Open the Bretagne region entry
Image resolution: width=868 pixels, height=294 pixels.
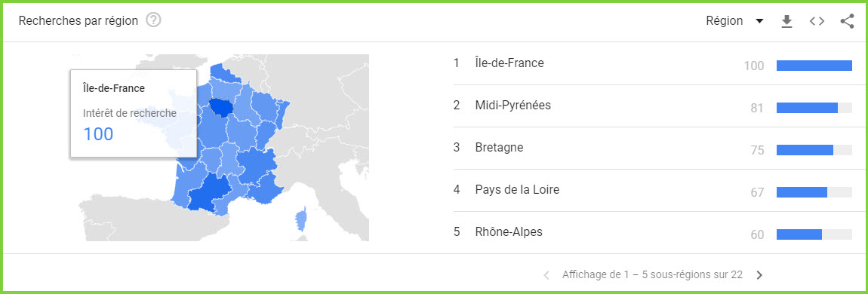pyautogui.click(x=499, y=148)
